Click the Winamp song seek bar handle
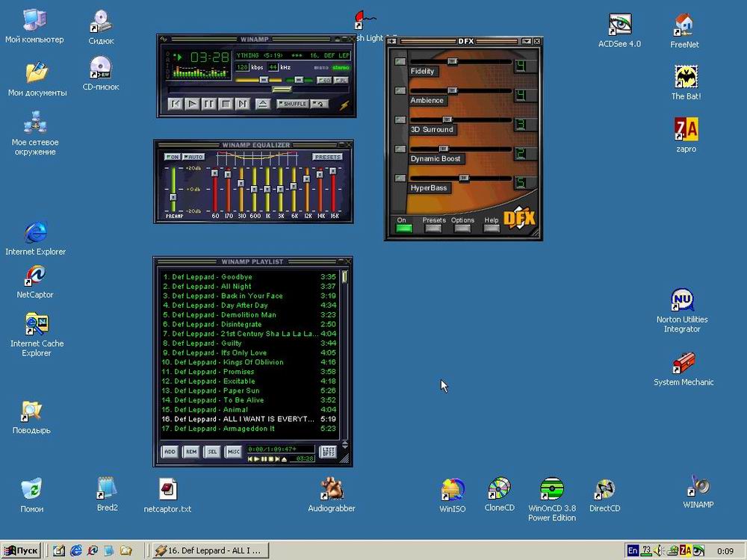Image resolution: width=747 pixels, height=560 pixels. (x=282, y=89)
